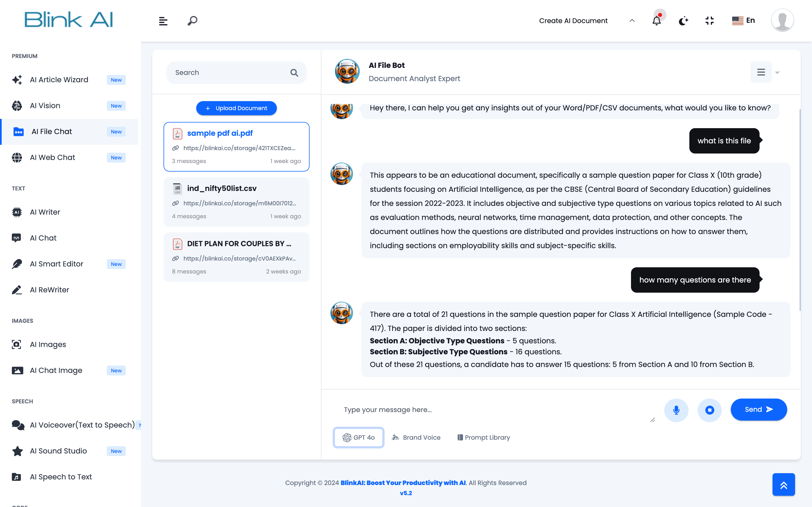812x507 pixels.
Task: Open the chat options hamburger dropdown
Action: [x=761, y=72]
